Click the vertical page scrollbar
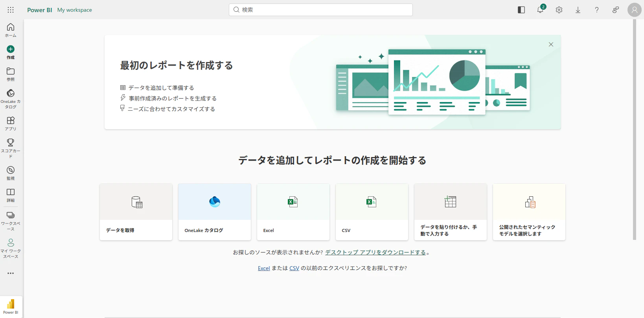Viewport: 644px width, 318px height. coord(634,130)
